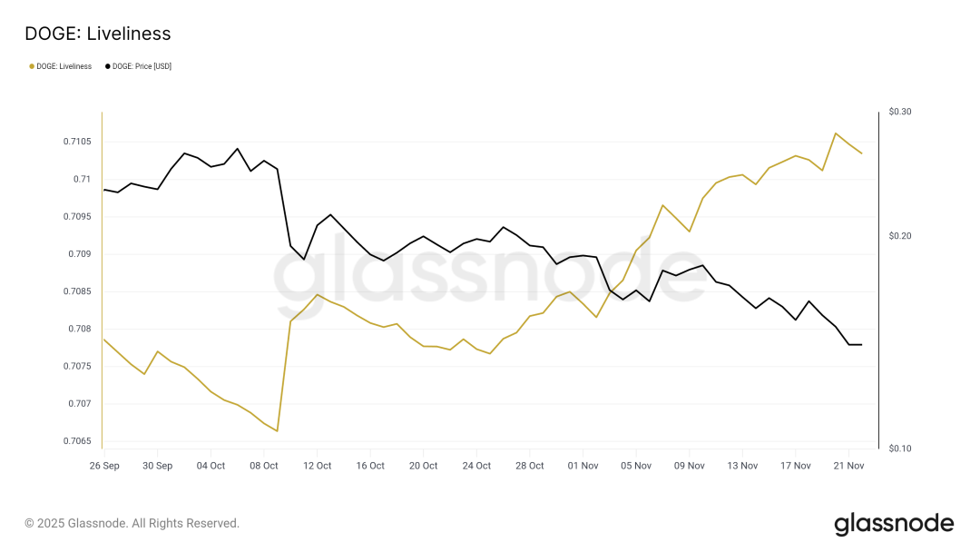Select the 01 Nov x-axis tick label

click(x=583, y=466)
